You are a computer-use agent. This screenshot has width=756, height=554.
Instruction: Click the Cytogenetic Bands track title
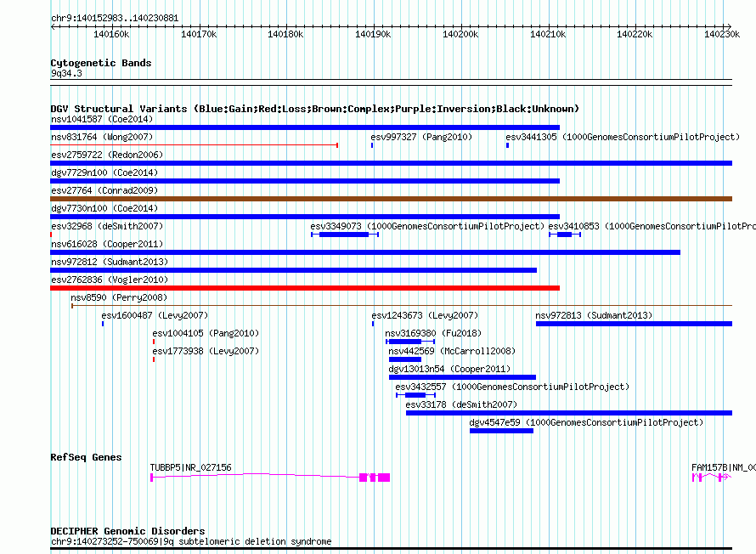(x=101, y=63)
